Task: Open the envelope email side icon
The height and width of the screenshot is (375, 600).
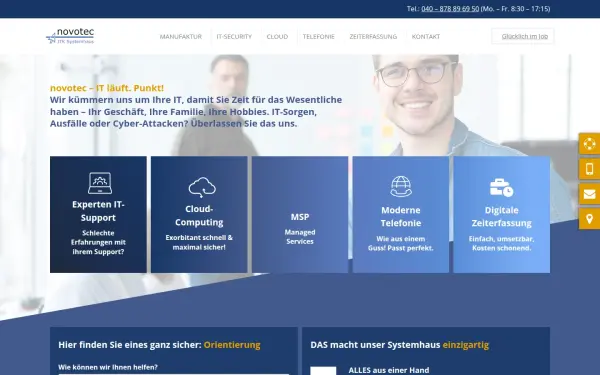Action: (x=589, y=194)
